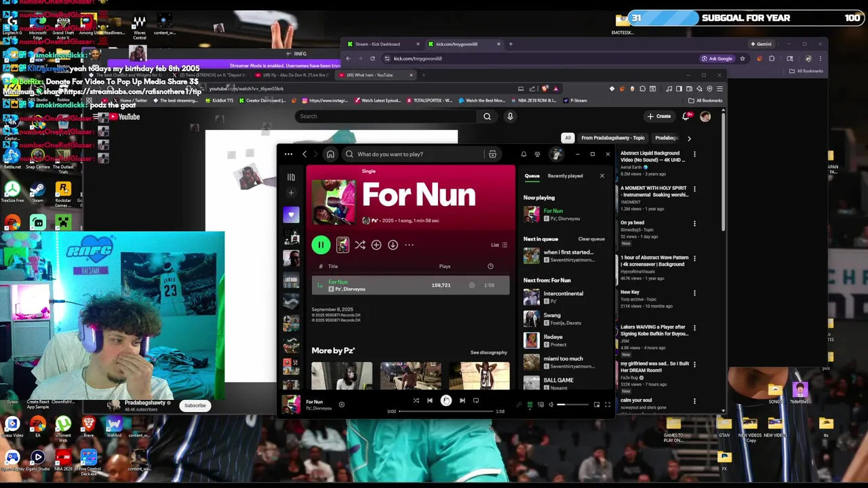Close the Spotify queue panel
The width and height of the screenshot is (868, 488).
click(601, 176)
